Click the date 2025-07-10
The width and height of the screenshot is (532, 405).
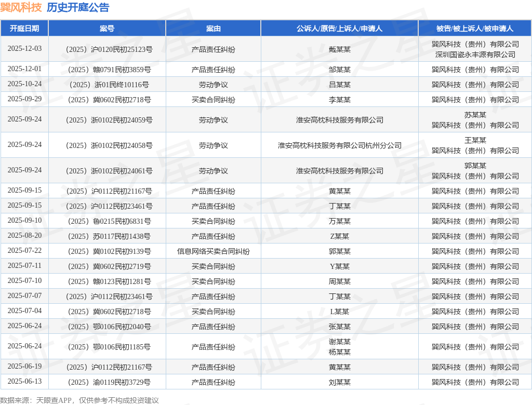coord(24,280)
